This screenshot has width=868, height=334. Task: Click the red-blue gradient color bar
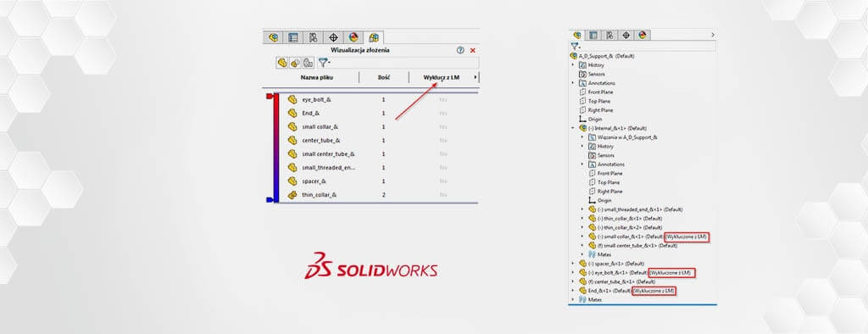click(x=276, y=148)
